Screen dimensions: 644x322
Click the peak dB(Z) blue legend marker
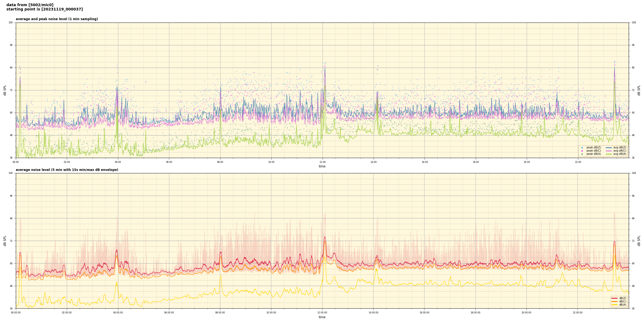[x=582, y=148]
